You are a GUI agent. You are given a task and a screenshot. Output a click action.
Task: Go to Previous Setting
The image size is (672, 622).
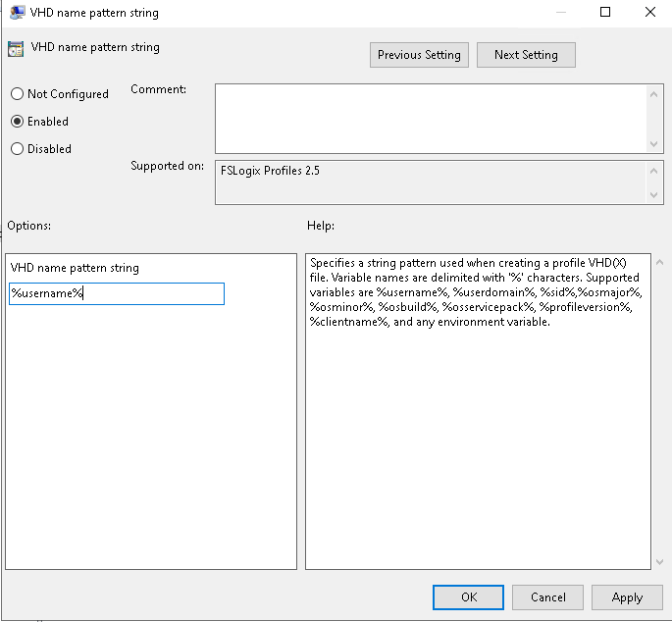pyautogui.click(x=419, y=55)
